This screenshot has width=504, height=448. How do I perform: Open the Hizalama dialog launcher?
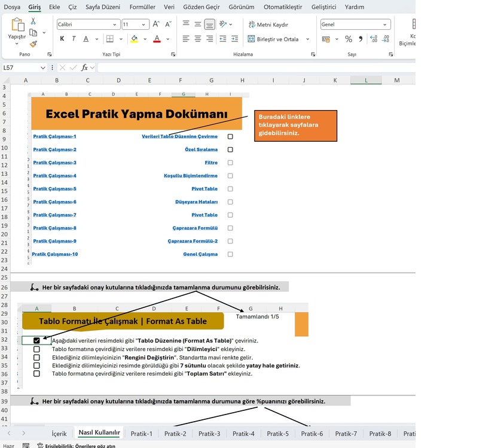point(313,54)
